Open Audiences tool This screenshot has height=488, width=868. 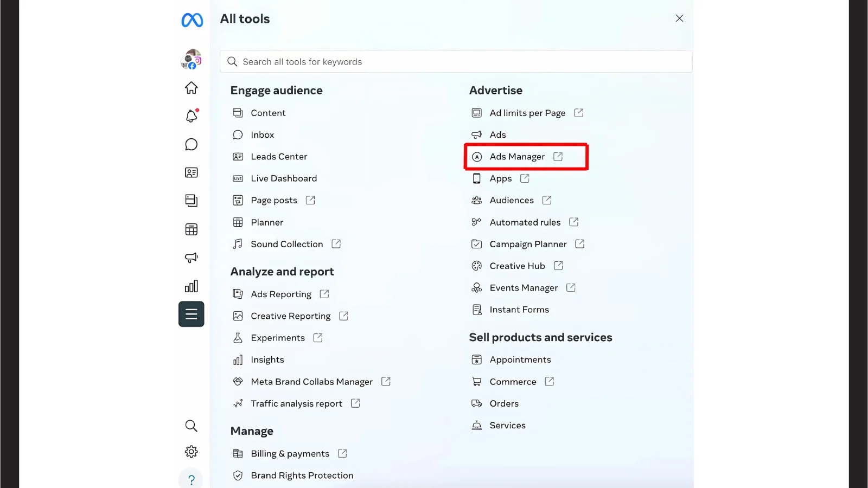(512, 200)
